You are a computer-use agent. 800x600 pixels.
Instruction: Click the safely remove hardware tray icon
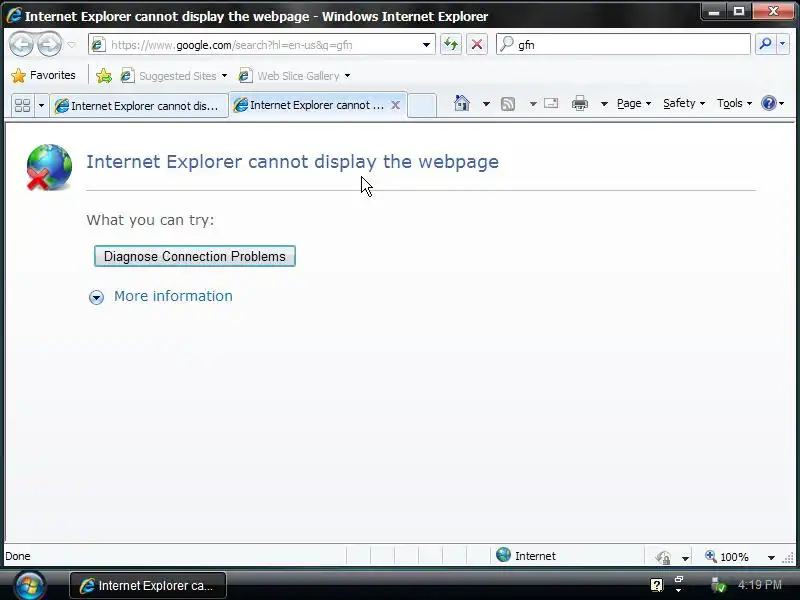(x=718, y=585)
